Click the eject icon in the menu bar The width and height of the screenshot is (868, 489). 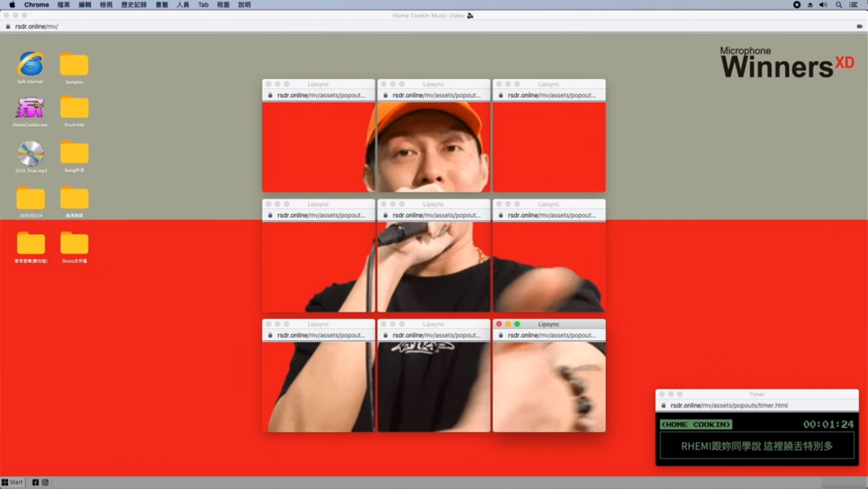click(x=809, y=5)
